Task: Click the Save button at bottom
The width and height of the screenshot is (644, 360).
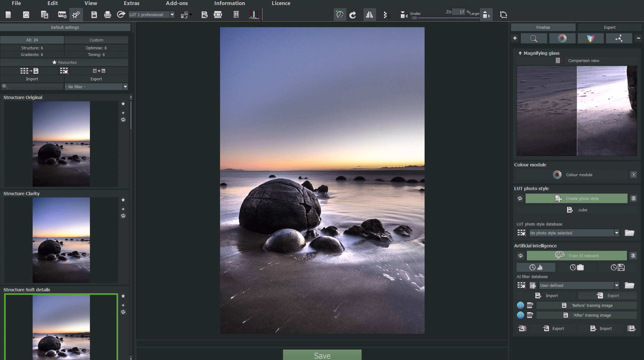Action: 322,356
